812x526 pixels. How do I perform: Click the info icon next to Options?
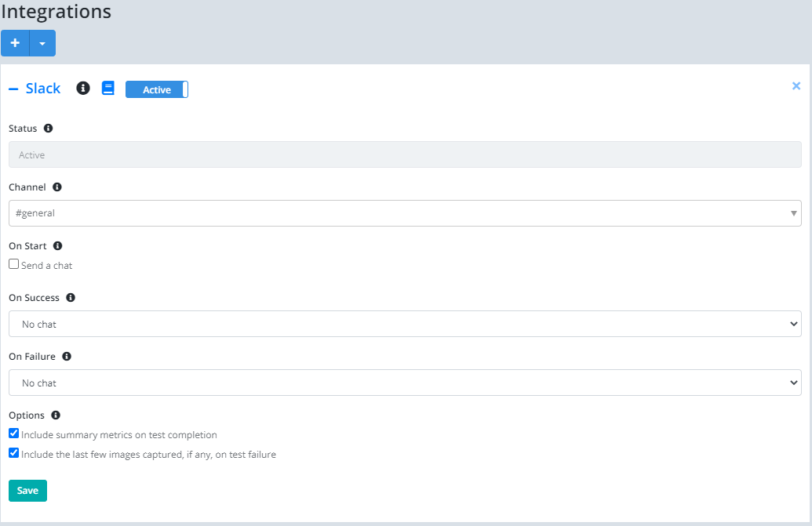(x=56, y=415)
